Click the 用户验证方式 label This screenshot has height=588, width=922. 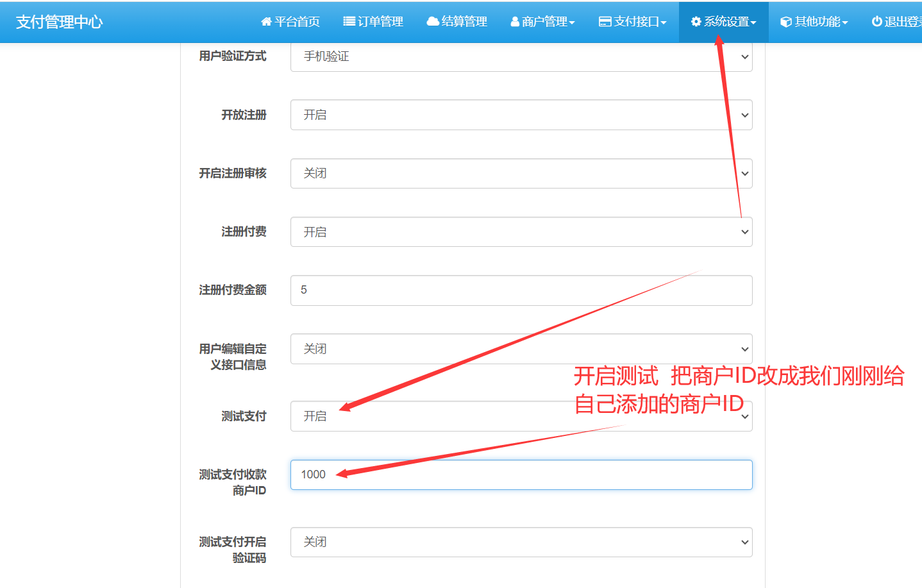233,56
